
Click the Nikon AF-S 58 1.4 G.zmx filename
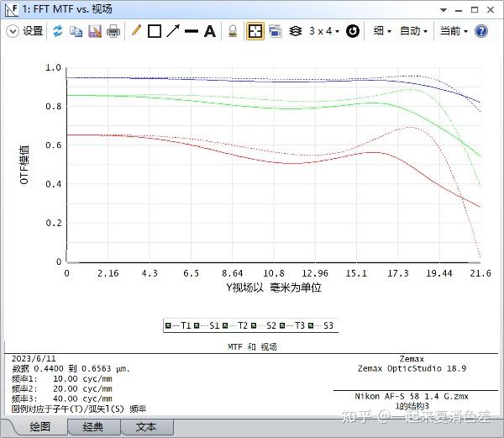412,396
